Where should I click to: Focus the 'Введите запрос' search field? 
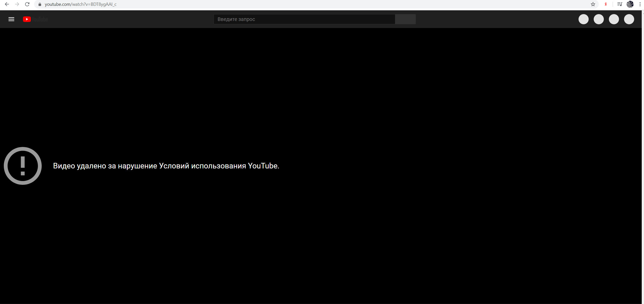pos(304,19)
